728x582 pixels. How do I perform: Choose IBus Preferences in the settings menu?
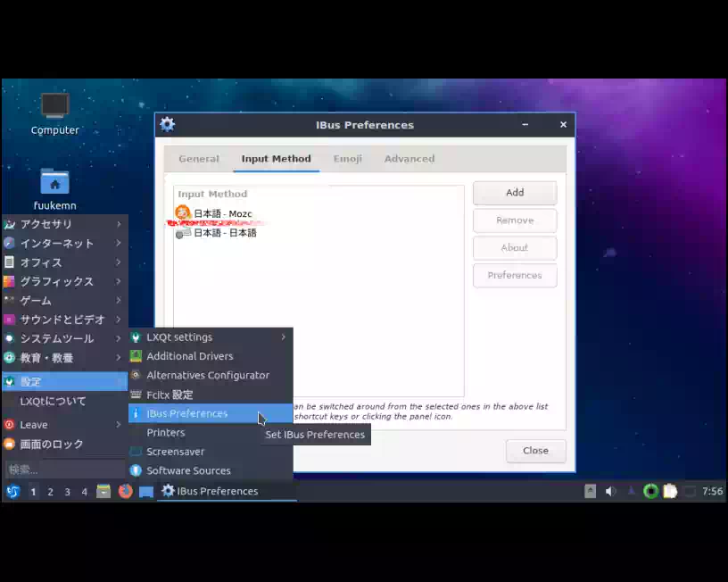pyautogui.click(x=211, y=413)
